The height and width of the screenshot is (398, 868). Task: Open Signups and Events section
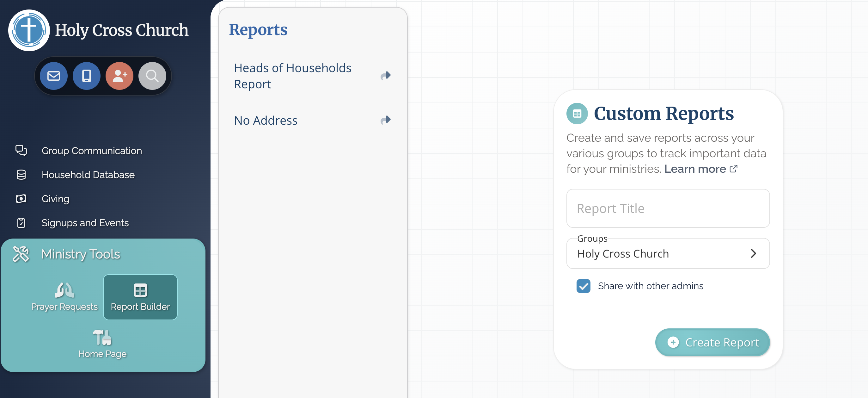point(85,223)
